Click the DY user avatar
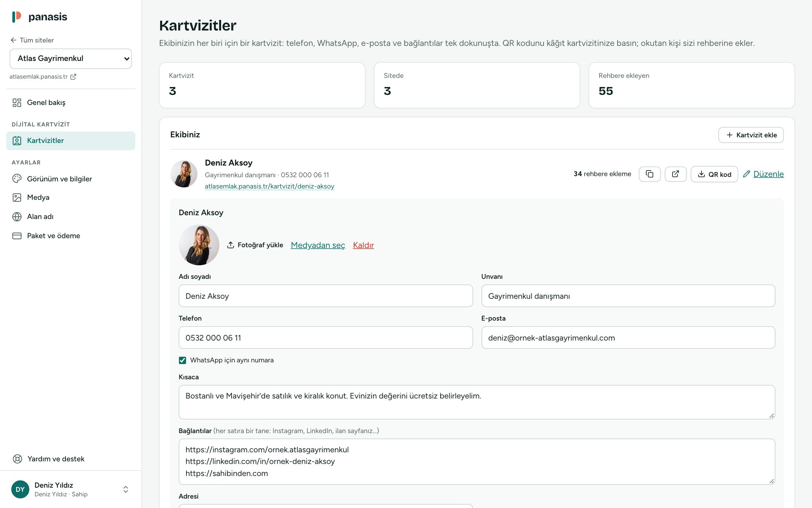This screenshot has width=812, height=508. [x=20, y=489]
